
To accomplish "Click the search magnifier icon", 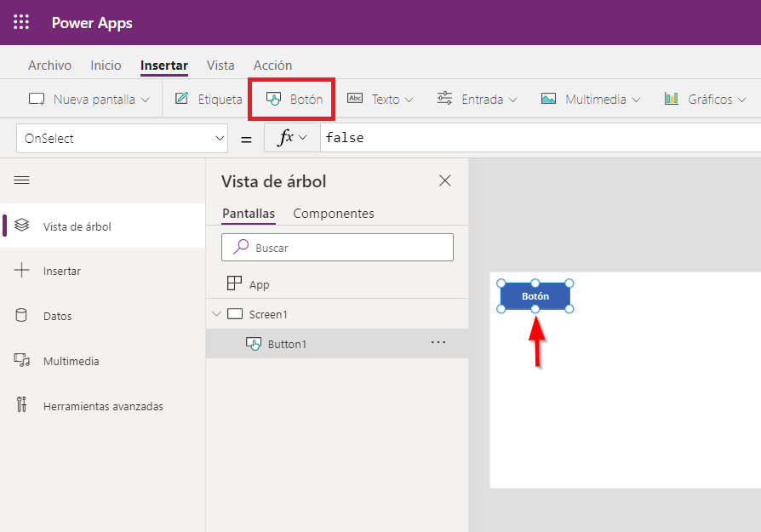I will click(240, 247).
